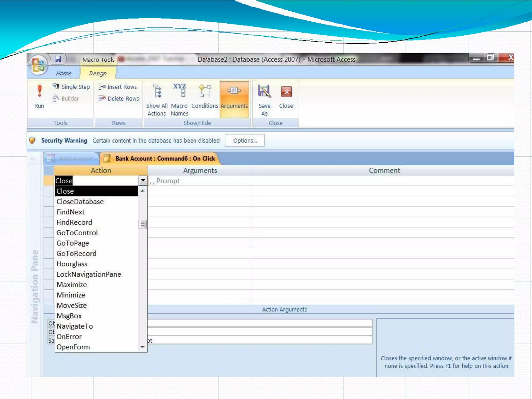The image size is (532, 399).
Task: Click Delete Rows in ribbon
Action: pos(119,98)
